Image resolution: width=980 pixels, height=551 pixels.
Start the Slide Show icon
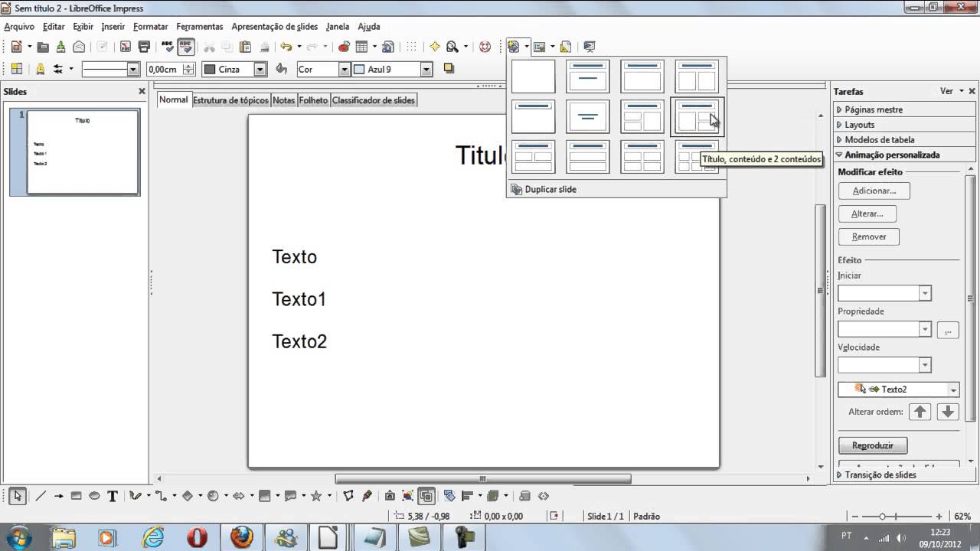pyautogui.click(x=589, y=47)
